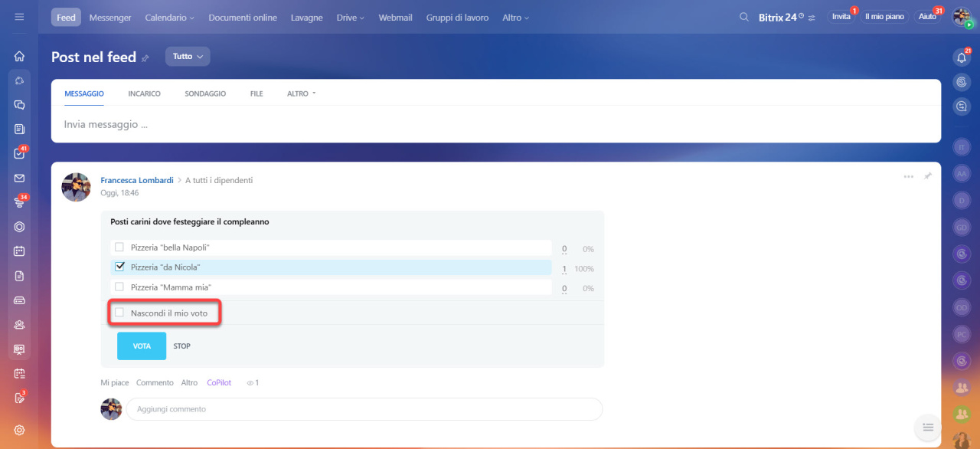Expand the Tutto filter dropdown
The width and height of the screenshot is (980, 449).
tap(188, 57)
